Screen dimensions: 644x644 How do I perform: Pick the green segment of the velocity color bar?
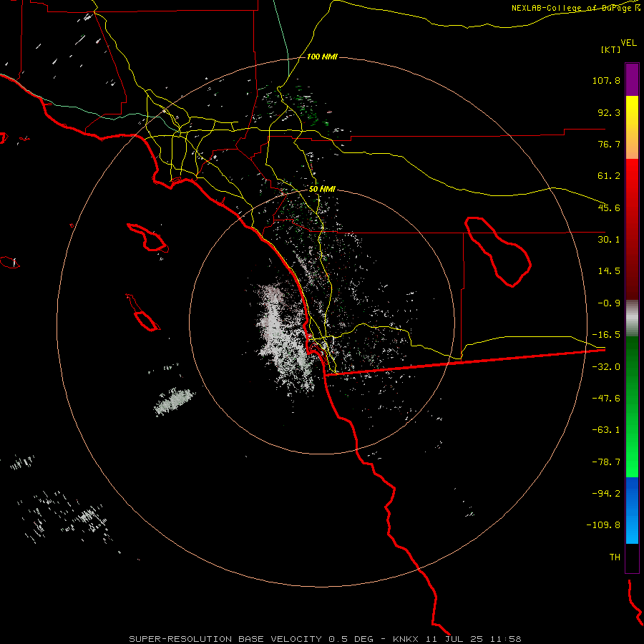[632, 406]
